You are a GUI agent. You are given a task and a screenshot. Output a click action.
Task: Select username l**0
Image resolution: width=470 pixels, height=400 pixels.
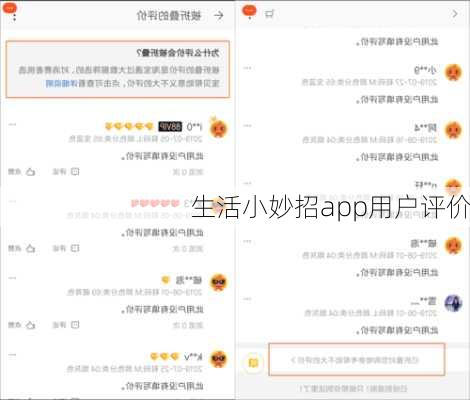point(194,127)
